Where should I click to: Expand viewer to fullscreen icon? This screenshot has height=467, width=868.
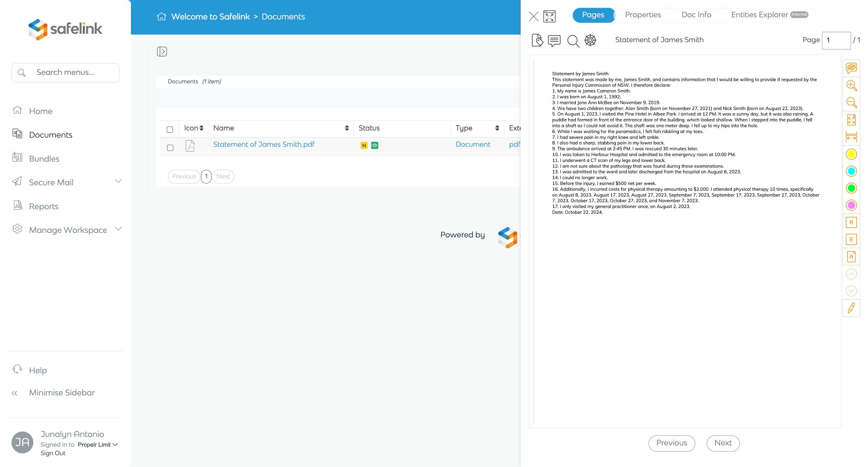point(549,16)
